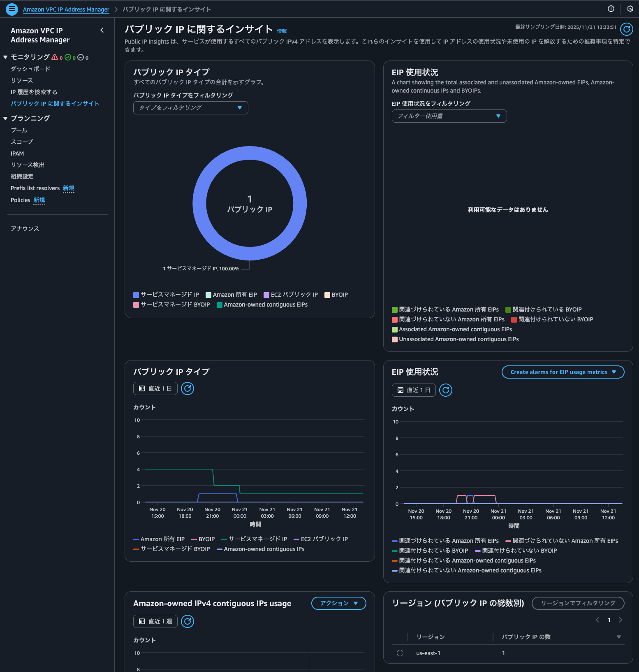Click the info circle icon in header
Screen dimensions: 639x672
pyautogui.click(x=611, y=9)
